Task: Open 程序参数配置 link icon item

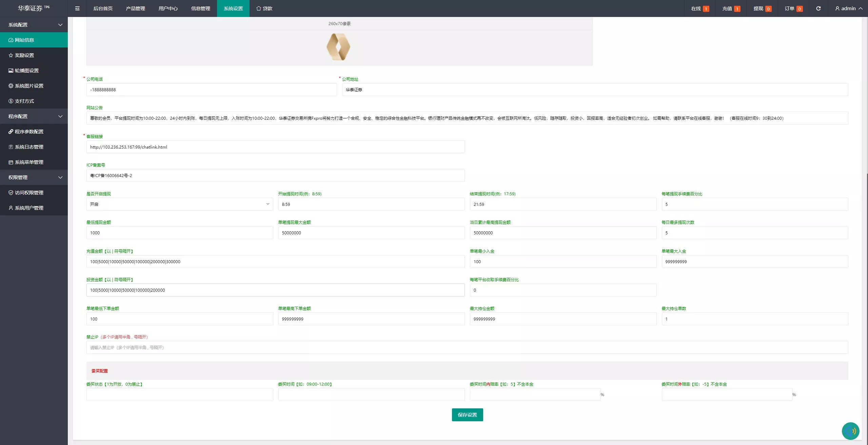Action: click(x=34, y=132)
